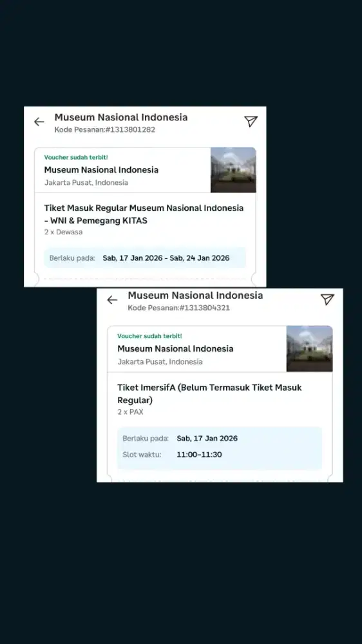Viewport: 362px width, 644px height.
Task: Click time slot value 11:00–11:30
Action: click(x=199, y=455)
